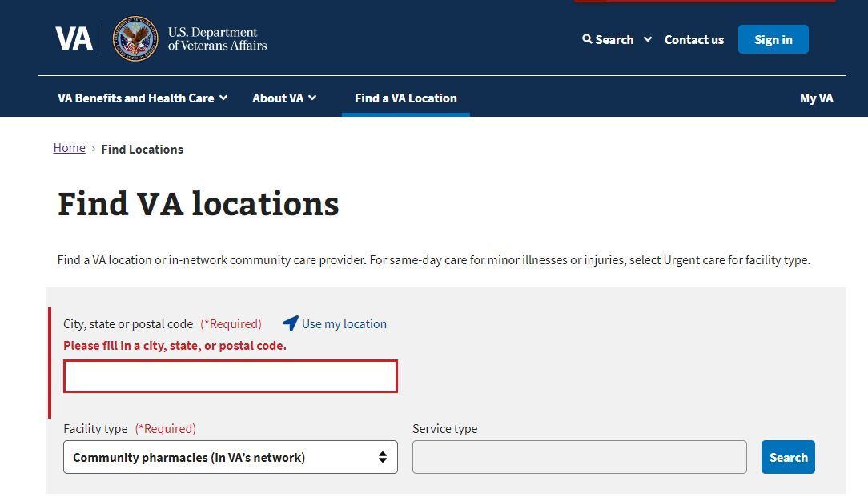Viewport: 868px width, 501px height.
Task: Click inside the city, state or postal code field
Action: point(230,376)
